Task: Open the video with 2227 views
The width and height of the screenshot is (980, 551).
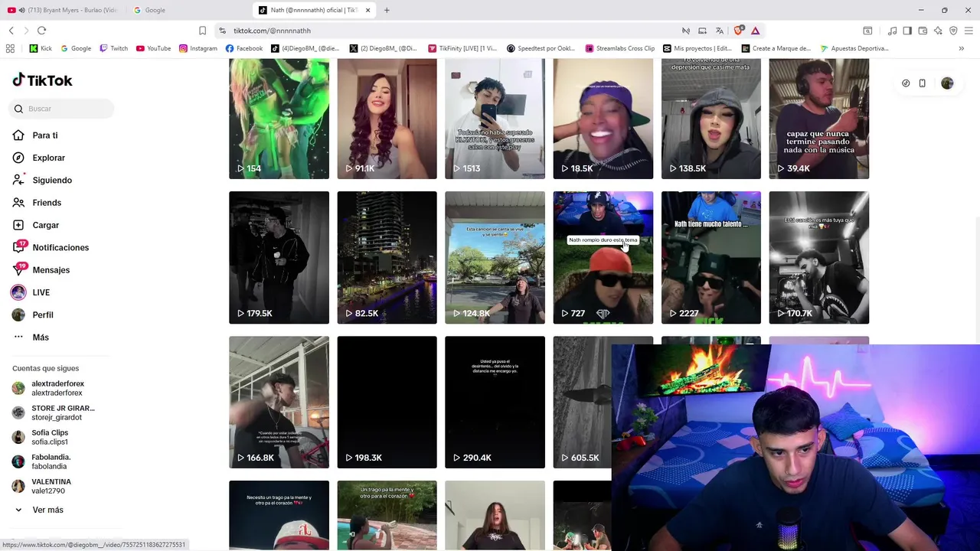Action: click(710, 257)
